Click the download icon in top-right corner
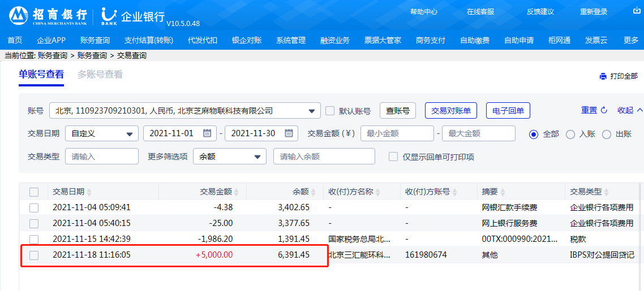644x291 pixels. [x=636, y=11]
